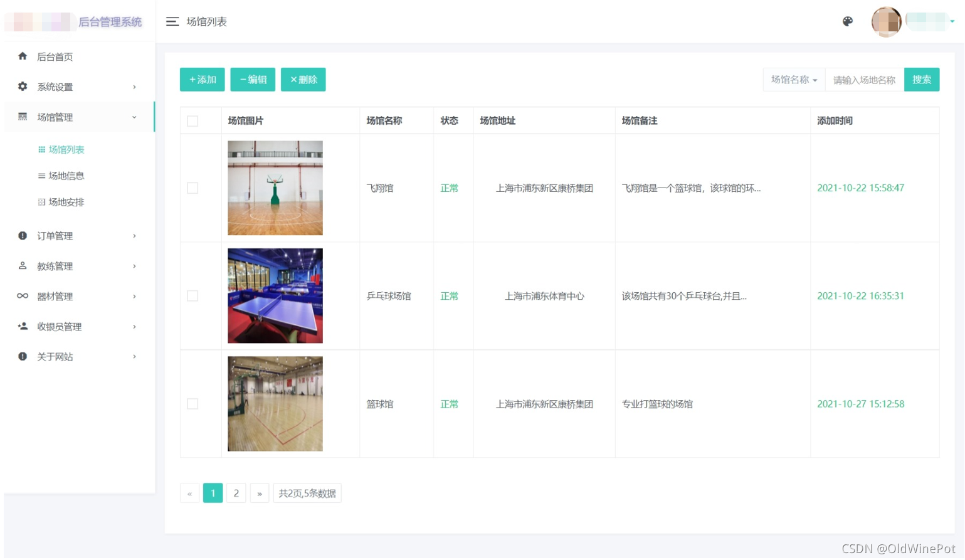Click the person icon beside 教练管理
This screenshot has height=560, width=965.
23,266
